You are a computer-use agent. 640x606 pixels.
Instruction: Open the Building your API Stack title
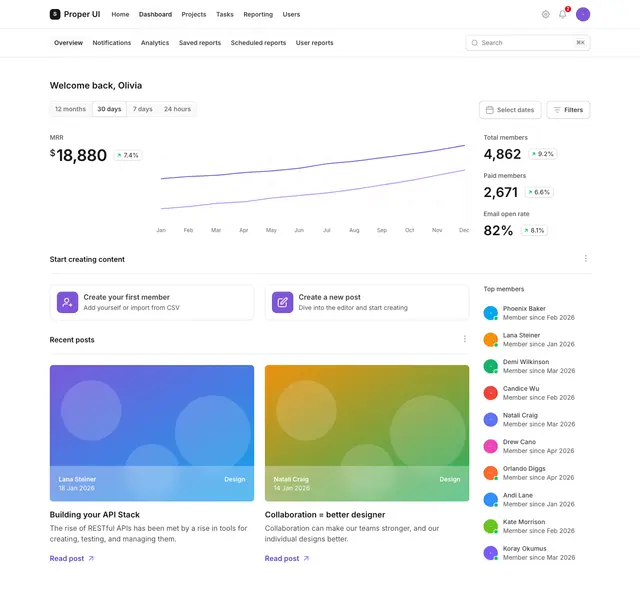95,515
